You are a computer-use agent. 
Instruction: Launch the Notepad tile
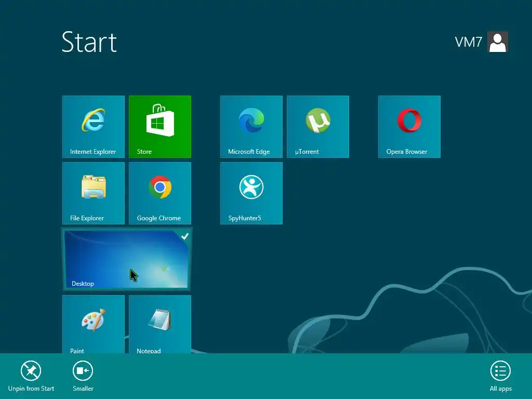coord(160,324)
